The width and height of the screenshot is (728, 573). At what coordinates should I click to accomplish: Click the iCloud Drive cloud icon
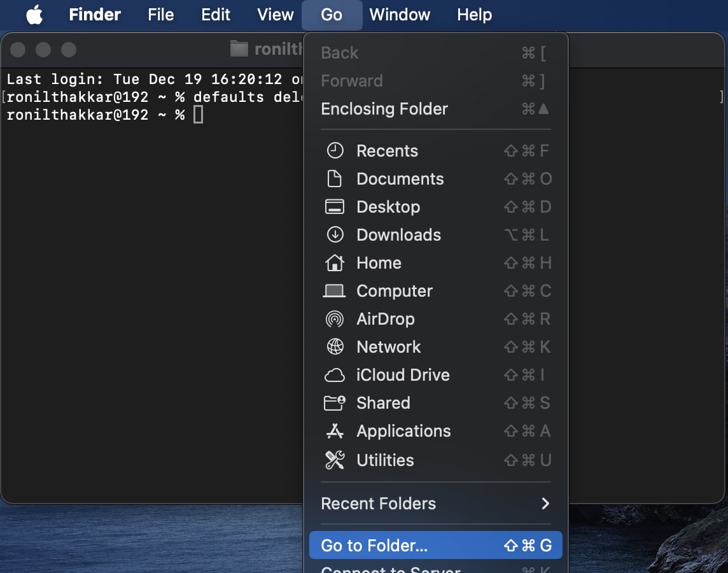[x=334, y=375]
